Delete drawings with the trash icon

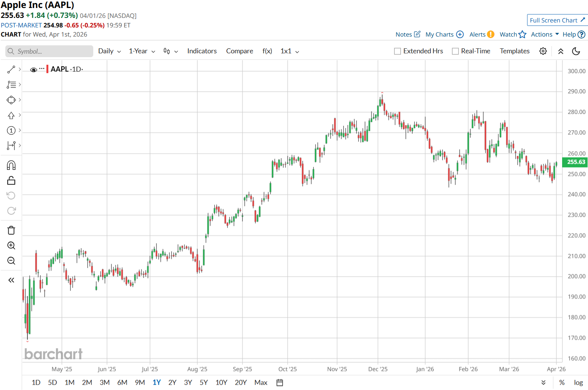coord(11,230)
